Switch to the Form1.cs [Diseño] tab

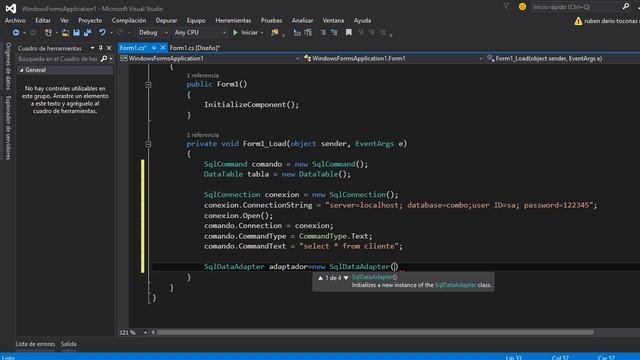point(195,48)
